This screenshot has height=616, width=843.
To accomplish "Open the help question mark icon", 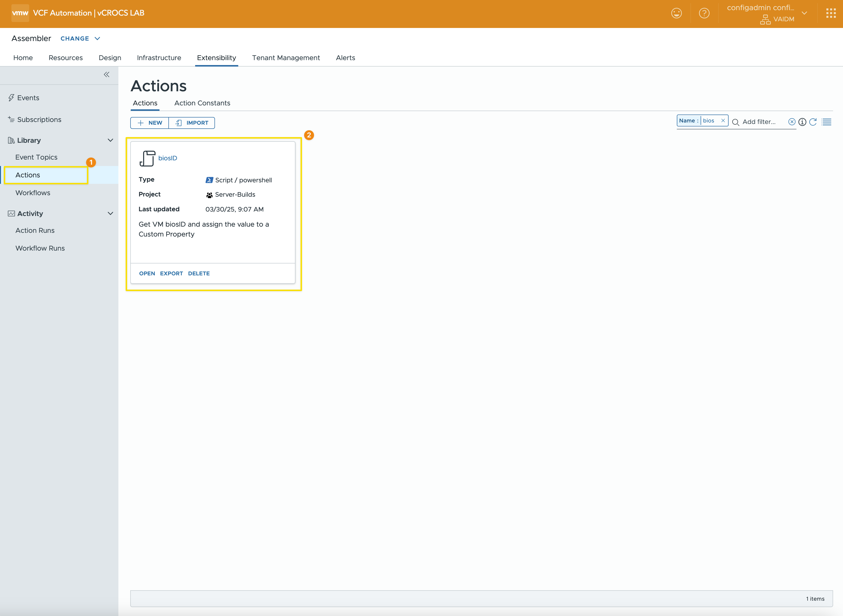I will (704, 13).
